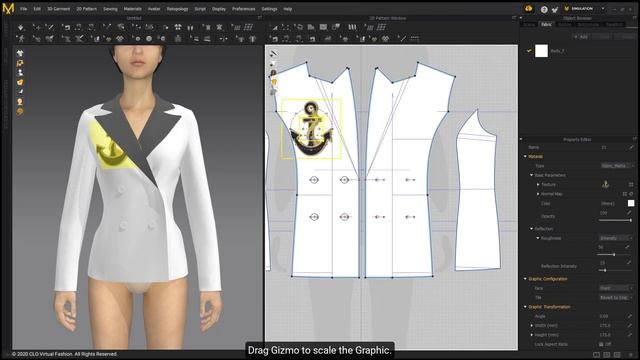Click the cloud sync icon
The image size is (640, 360).
(x=529, y=9)
